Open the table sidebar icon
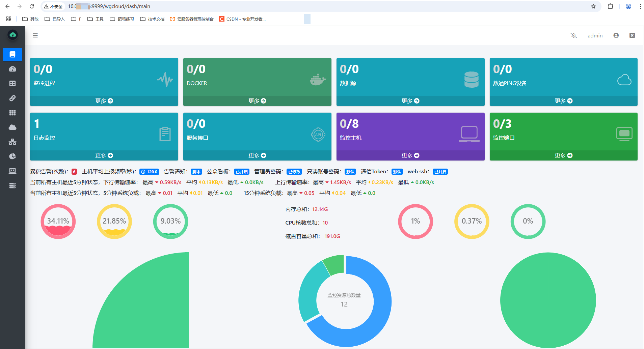644x349 pixels. 12,84
